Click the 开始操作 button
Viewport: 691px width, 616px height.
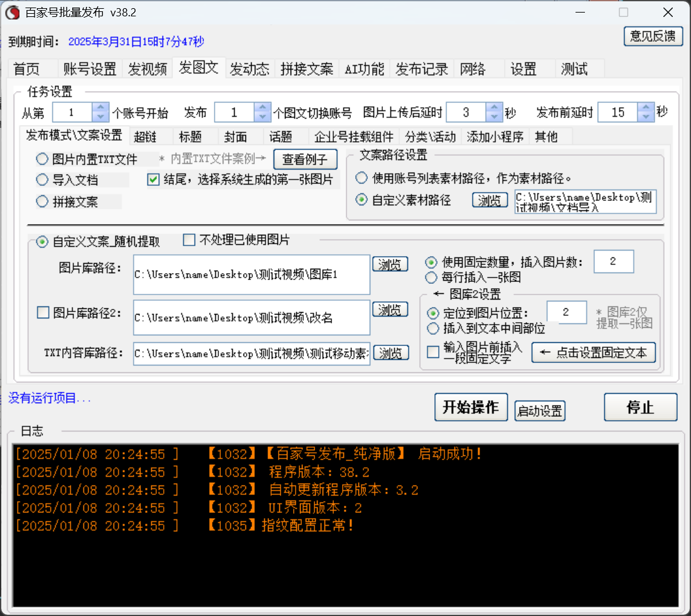(471, 407)
